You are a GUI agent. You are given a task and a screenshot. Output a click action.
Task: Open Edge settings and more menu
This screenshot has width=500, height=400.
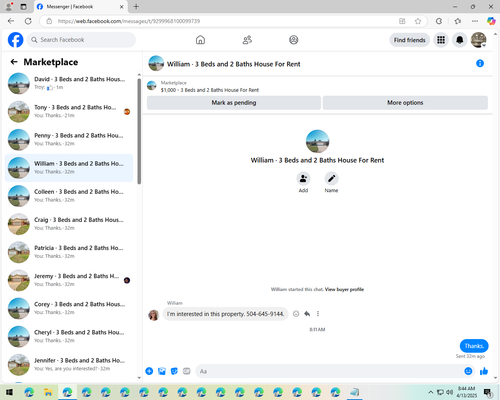pos(475,21)
